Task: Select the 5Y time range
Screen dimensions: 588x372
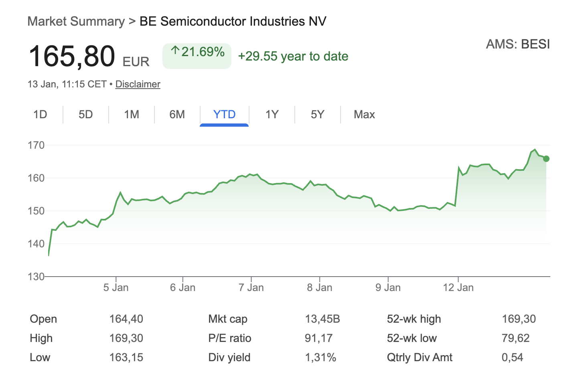Action: click(317, 115)
